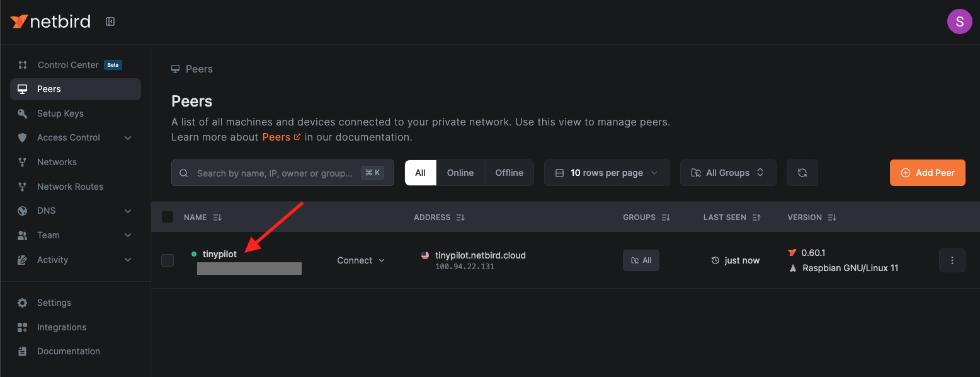This screenshot has width=980, height=377.
Task: Switch to the Offline peers tab
Action: (509, 172)
